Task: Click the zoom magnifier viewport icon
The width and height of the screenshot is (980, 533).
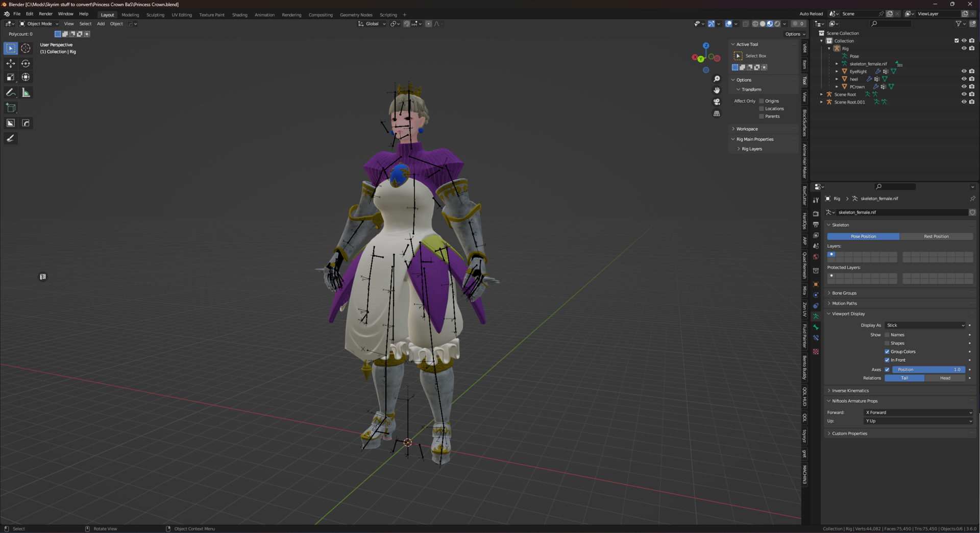Action: point(717,79)
